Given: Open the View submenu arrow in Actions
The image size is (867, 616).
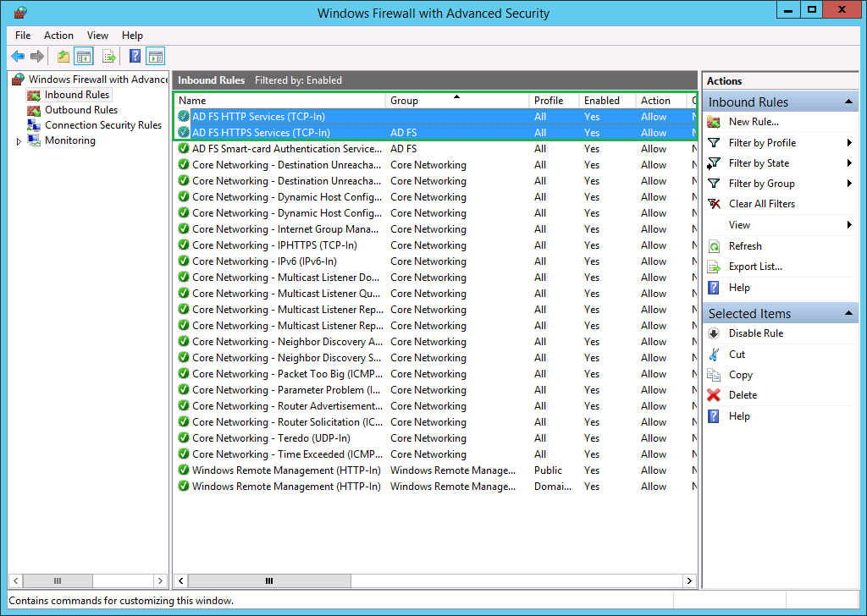Looking at the screenshot, I should coord(849,225).
